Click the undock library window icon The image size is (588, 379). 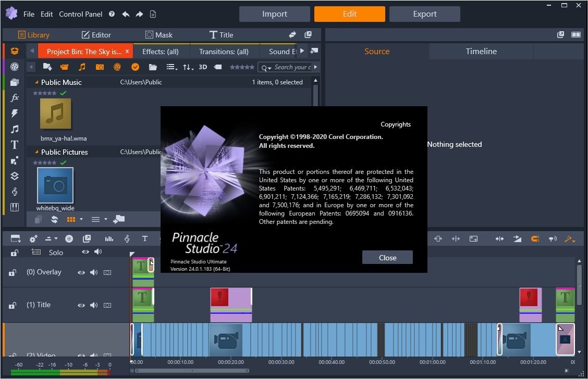tap(308, 34)
